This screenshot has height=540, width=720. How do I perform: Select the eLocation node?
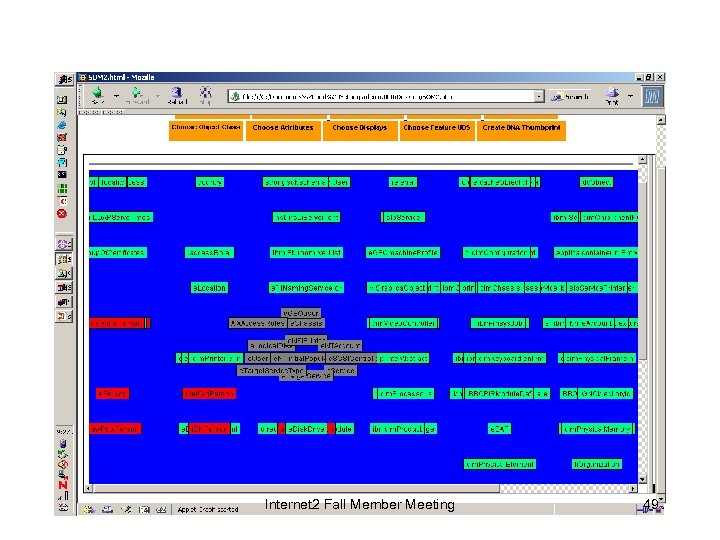[x=209, y=288]
